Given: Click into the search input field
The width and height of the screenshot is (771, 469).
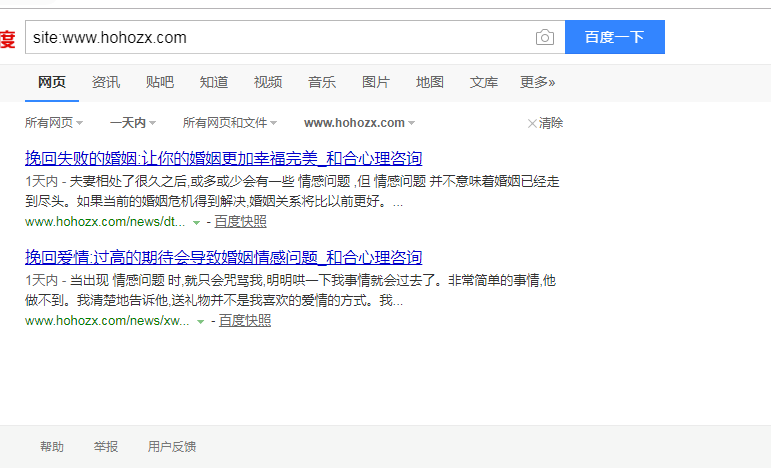Looking at the screenshot, I should coord(278,38).
